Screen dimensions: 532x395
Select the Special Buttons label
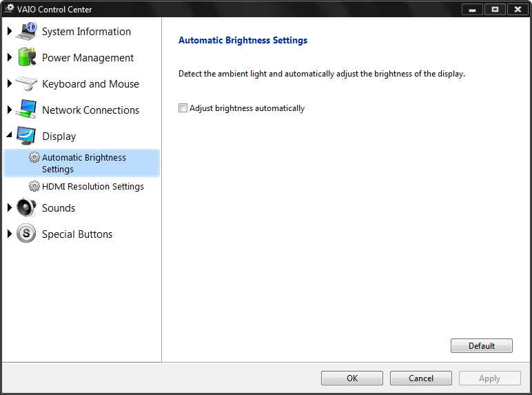click(x=77, y=234)
